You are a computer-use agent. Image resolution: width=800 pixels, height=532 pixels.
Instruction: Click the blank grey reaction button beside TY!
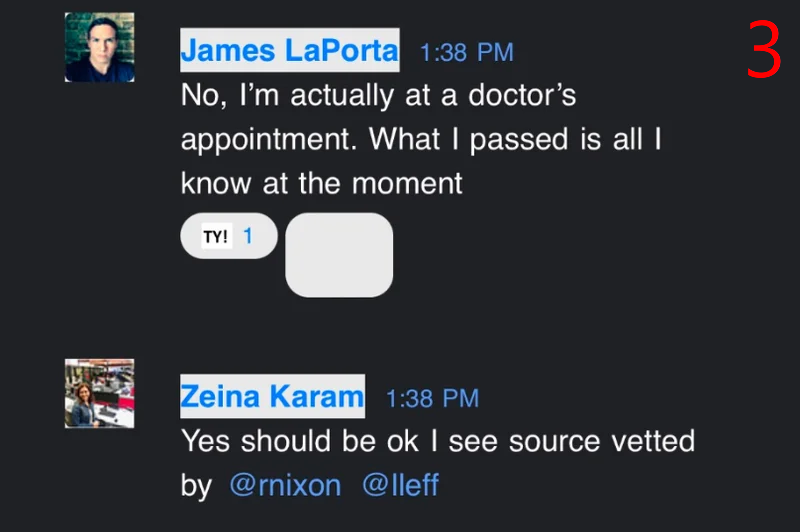[x=339, y=255]
